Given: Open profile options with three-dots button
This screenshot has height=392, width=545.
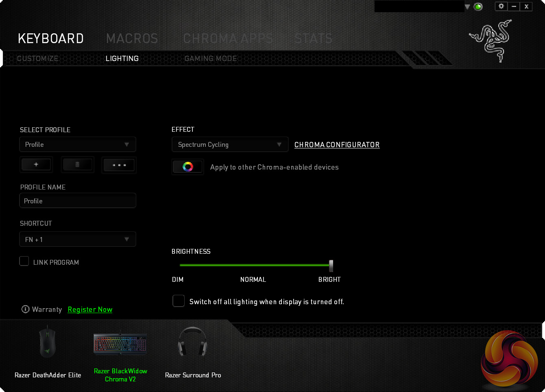Looking at the screenshot, I should pyautogui.click(x=119, y=165).
